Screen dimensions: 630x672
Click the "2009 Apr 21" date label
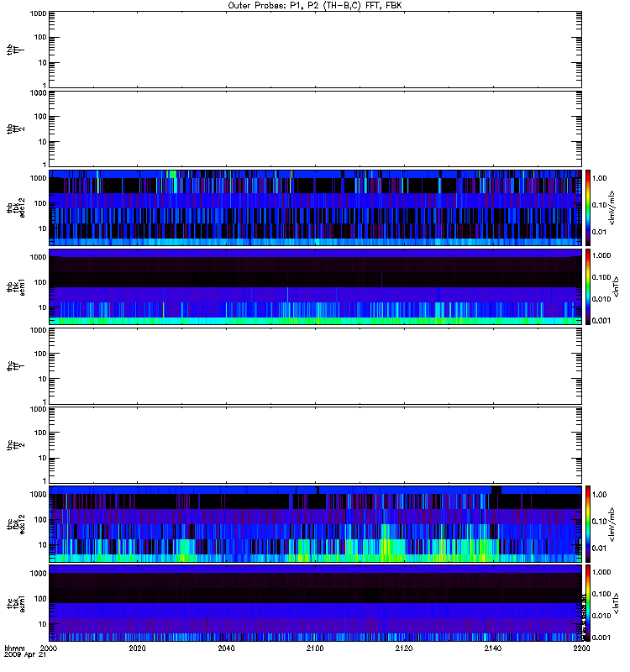click(25, 655)
